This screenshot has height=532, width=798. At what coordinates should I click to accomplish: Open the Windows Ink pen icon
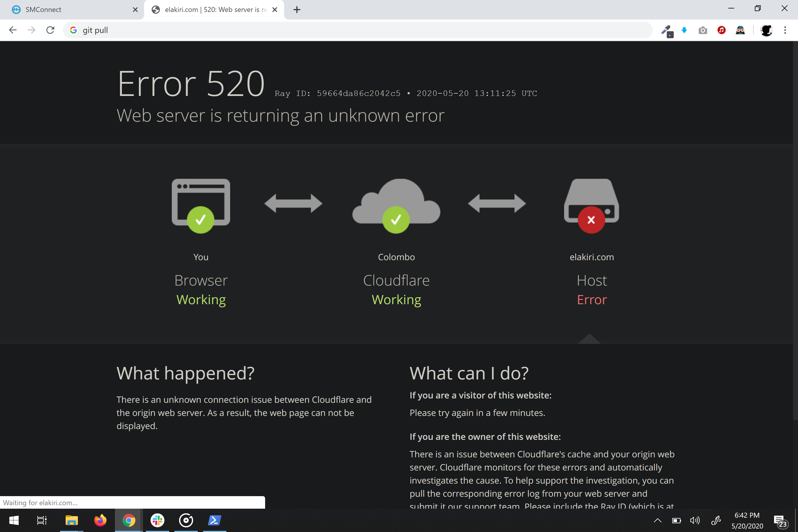(x=716, y=520)
